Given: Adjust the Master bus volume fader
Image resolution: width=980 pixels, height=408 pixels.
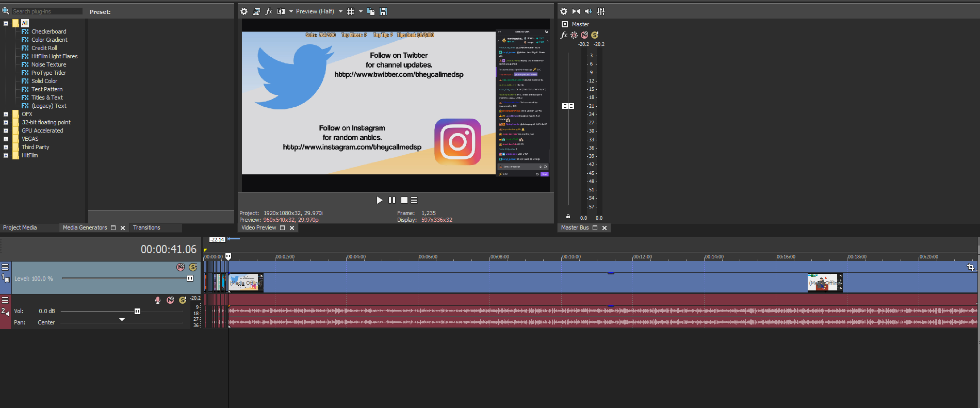Looking at the screenshot, I should click(x=568, y=106).
